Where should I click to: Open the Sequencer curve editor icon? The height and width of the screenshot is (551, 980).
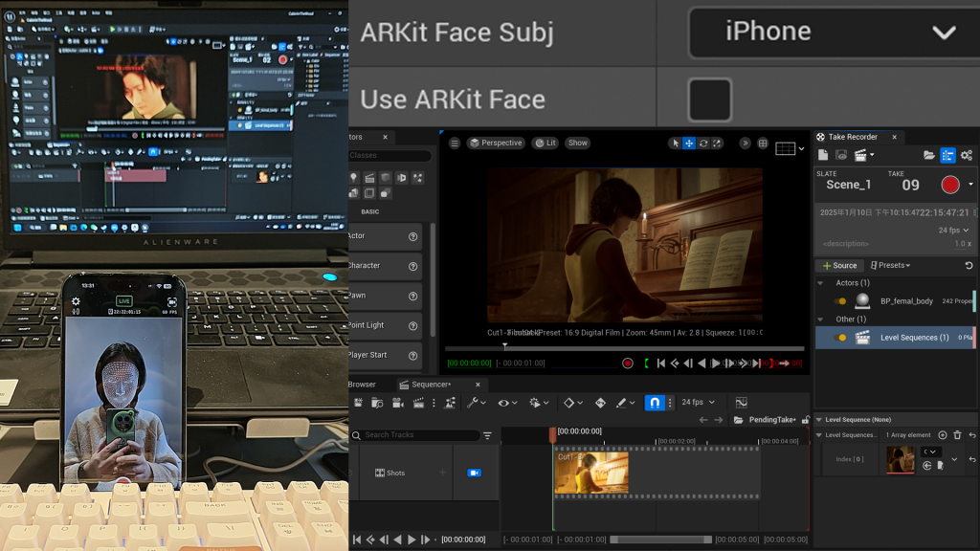pyautogui.click(x=742, y=403)
